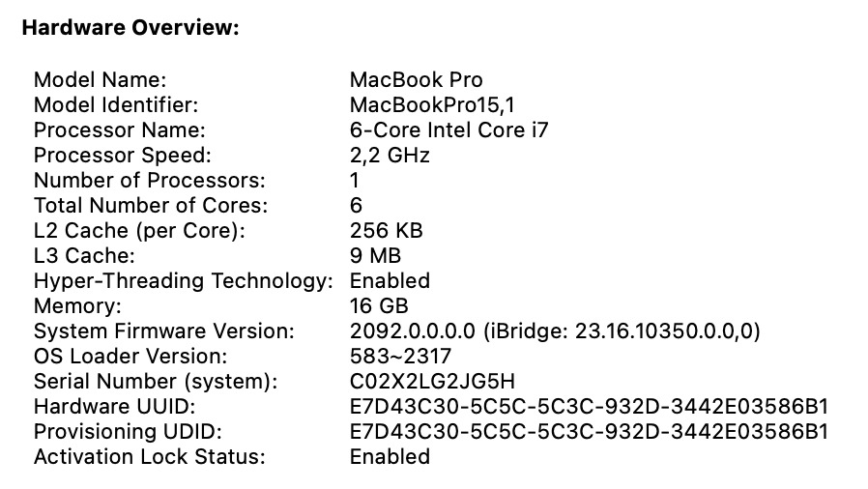
Task: Click the Model Name label
Action: click(101, 79)
